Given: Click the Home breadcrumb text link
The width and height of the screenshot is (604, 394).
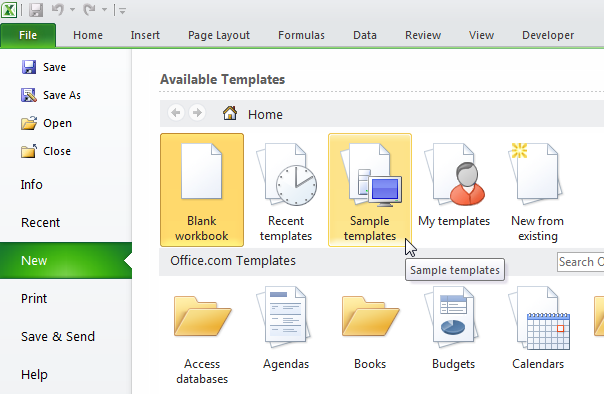Looking at the screenshot, I should 265,114.
